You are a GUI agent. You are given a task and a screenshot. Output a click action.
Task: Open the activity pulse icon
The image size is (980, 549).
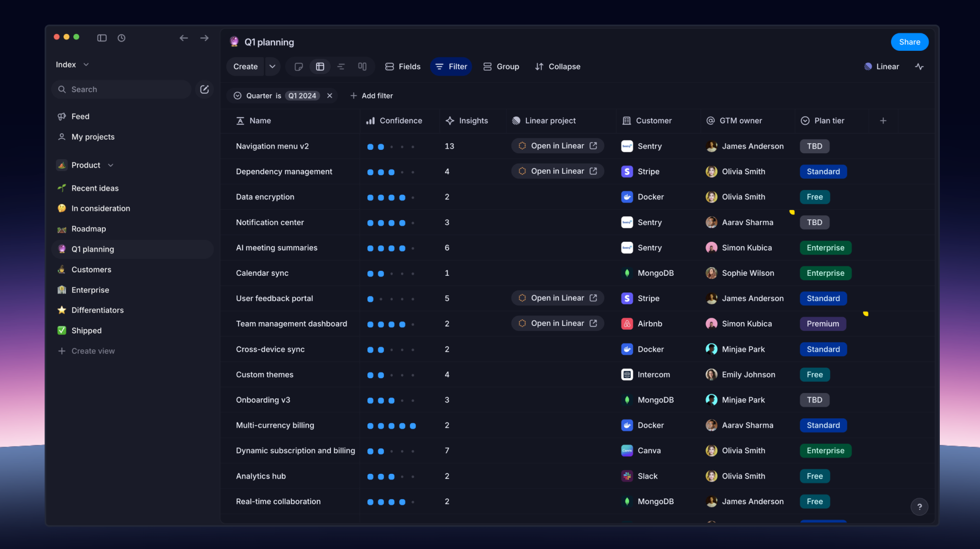(x=919, y=67)
